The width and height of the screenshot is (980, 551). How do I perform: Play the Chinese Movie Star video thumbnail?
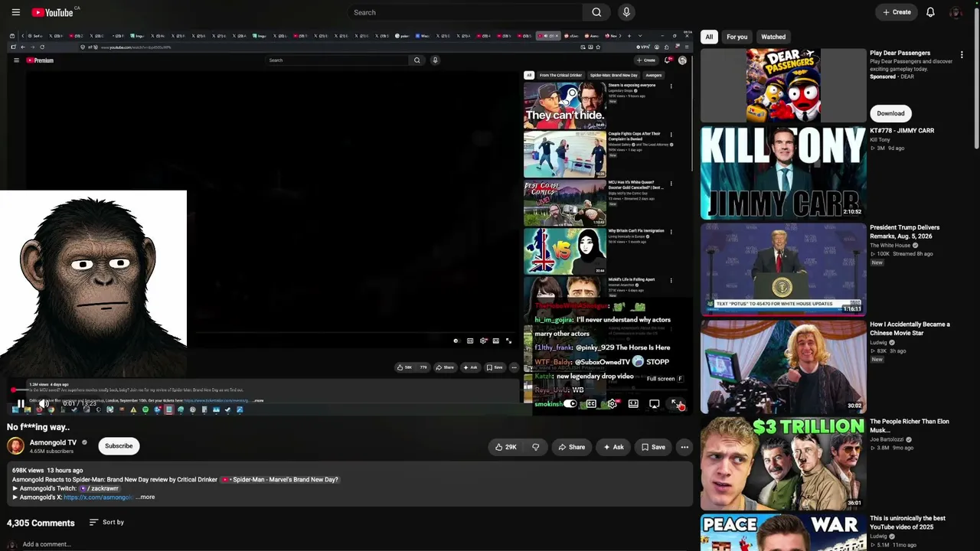783,367
